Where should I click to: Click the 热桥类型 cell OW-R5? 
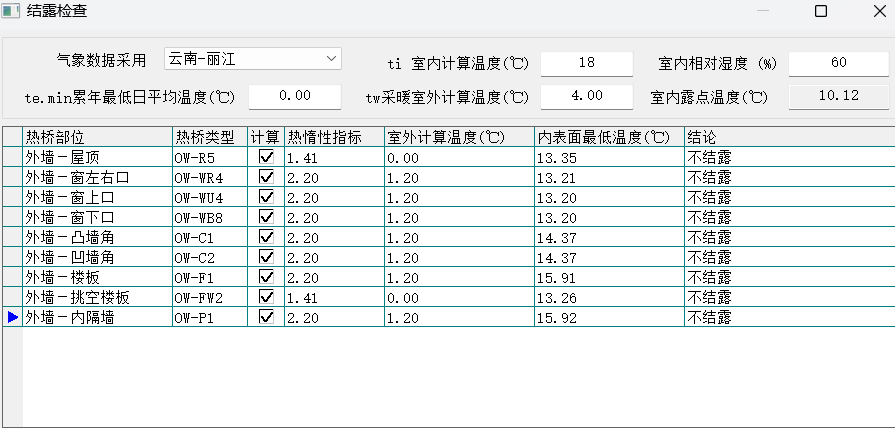coord(209,157)
